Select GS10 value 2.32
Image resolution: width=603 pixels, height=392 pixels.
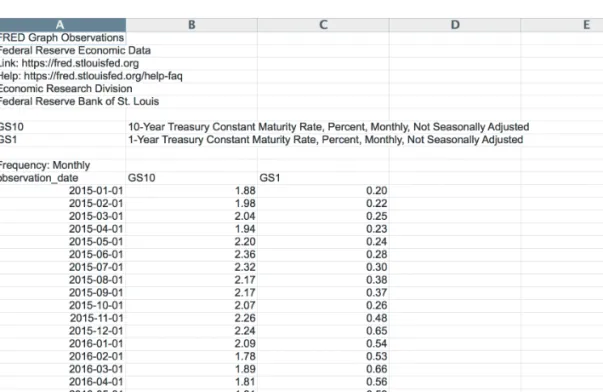coord(192,267)
